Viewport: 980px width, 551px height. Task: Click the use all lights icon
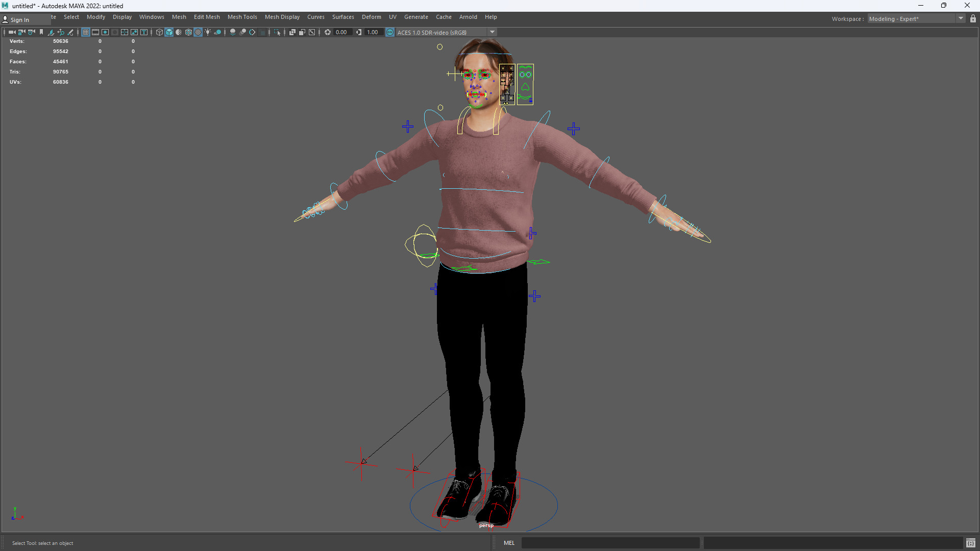(x=208, y=32)
